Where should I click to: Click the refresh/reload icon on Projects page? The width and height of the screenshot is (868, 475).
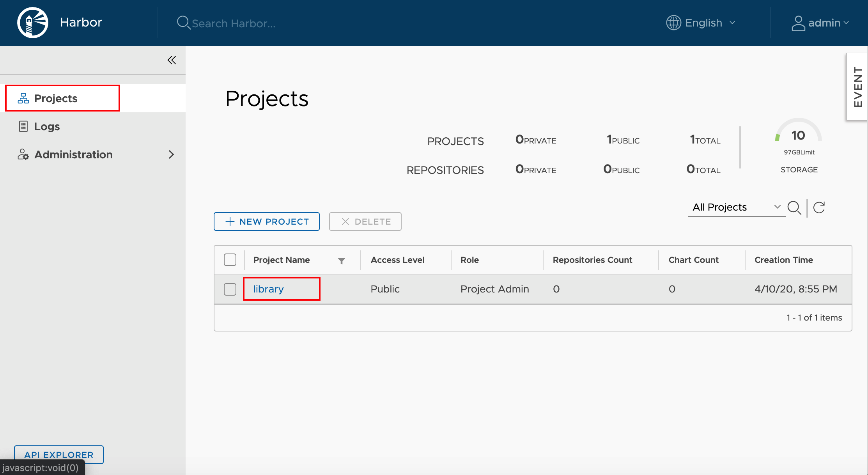pos(820,207)
